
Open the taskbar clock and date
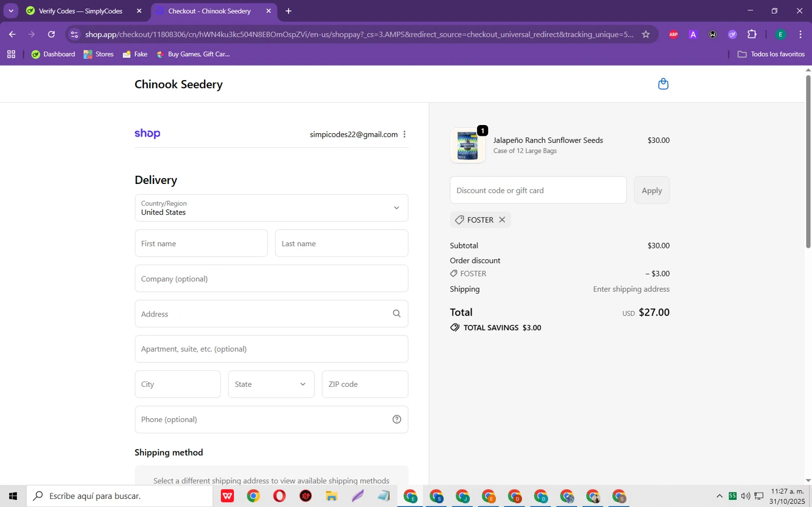pyautogui.click(x=787, y=496)
